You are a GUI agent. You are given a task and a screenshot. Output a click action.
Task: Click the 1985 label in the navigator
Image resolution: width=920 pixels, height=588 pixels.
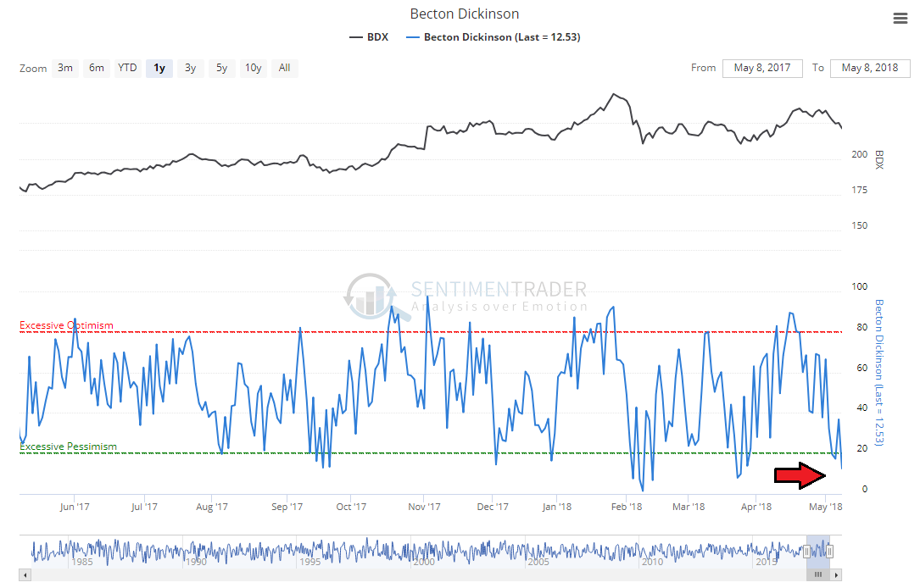[x=82, y=562]
